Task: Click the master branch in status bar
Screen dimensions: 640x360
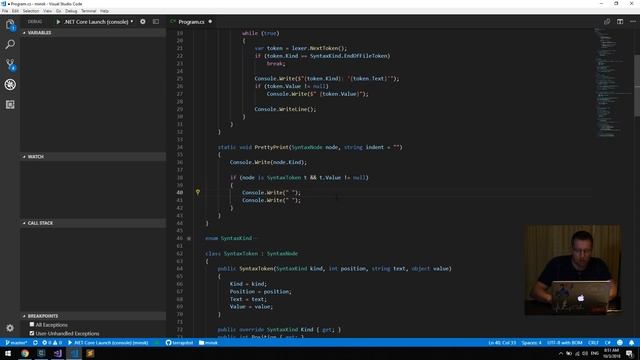Action: [16, 342]
